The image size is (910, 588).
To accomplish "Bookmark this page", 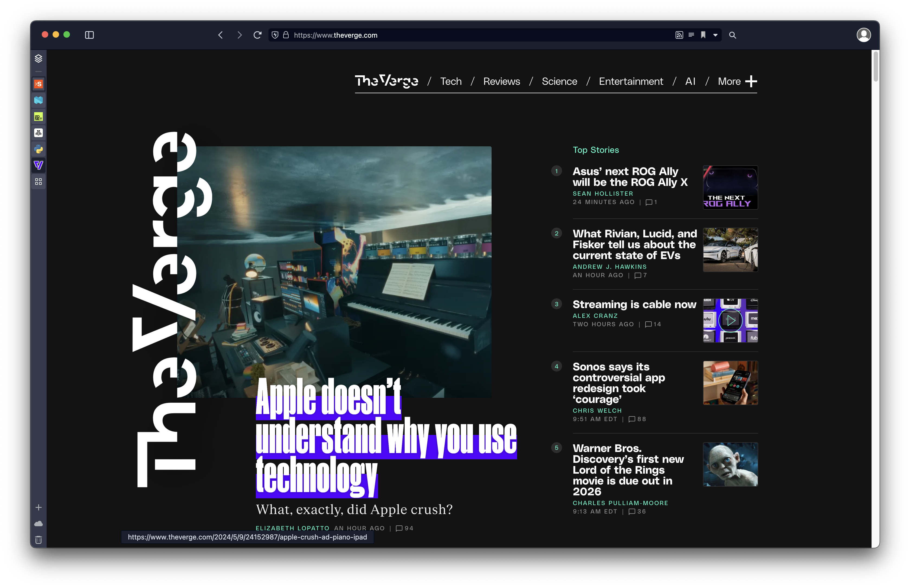I will click(x=703, y=35).
